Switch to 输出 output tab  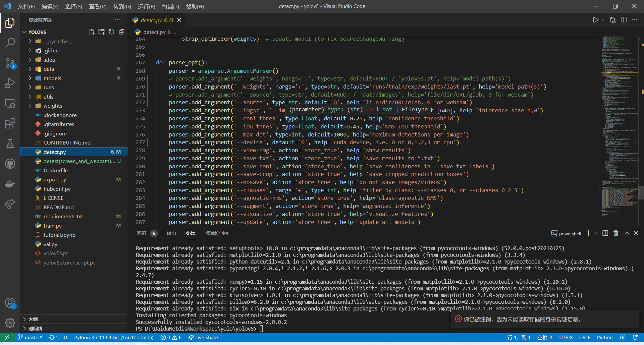(171, 233)
